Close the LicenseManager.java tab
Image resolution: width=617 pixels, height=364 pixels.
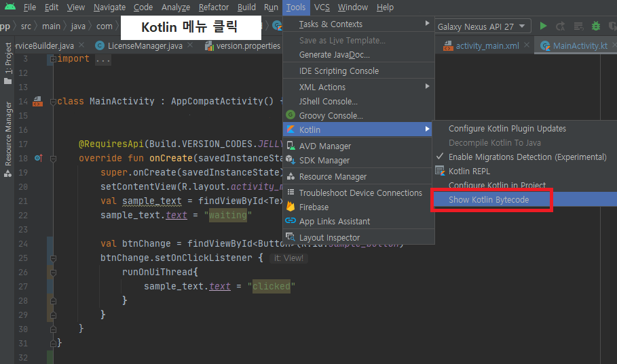190,45
